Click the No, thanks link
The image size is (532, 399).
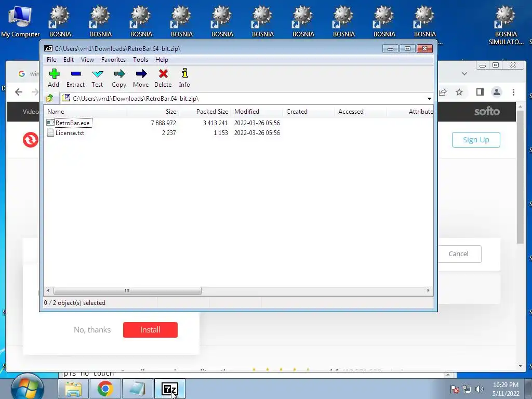[x=92, y=330]
